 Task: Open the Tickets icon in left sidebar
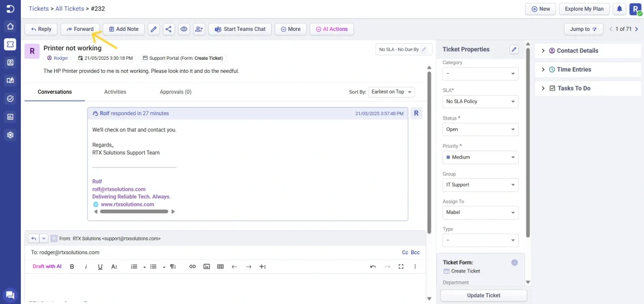10,44
